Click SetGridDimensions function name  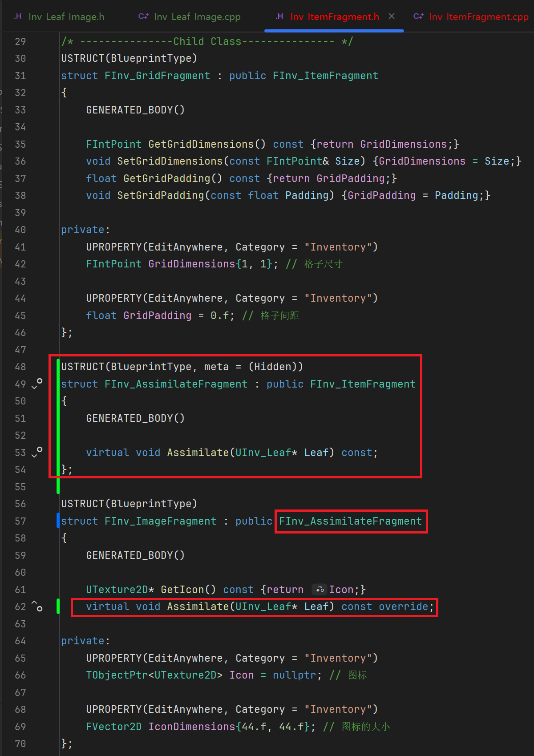pyautogui.click(x=170, y=161)
